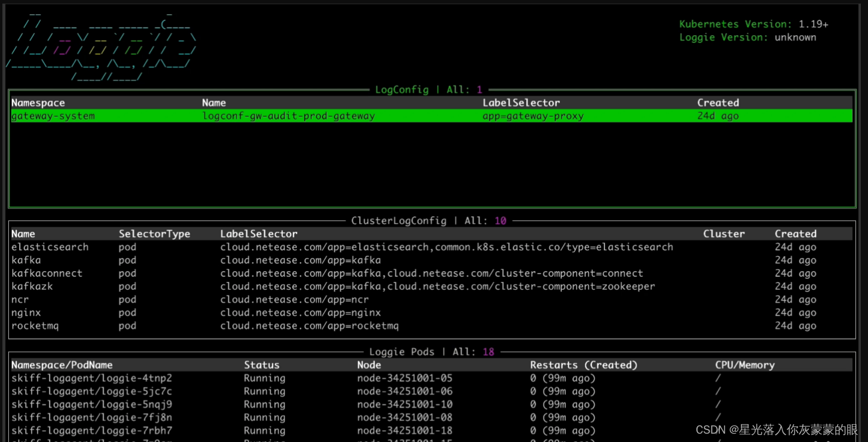Click the Loggie Pods panel title
This screenshot has height=442, width=868.
(x=432, y=352)
